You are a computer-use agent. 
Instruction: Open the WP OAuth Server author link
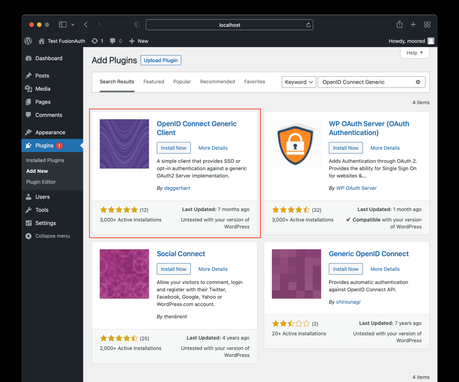pos(356,188)
